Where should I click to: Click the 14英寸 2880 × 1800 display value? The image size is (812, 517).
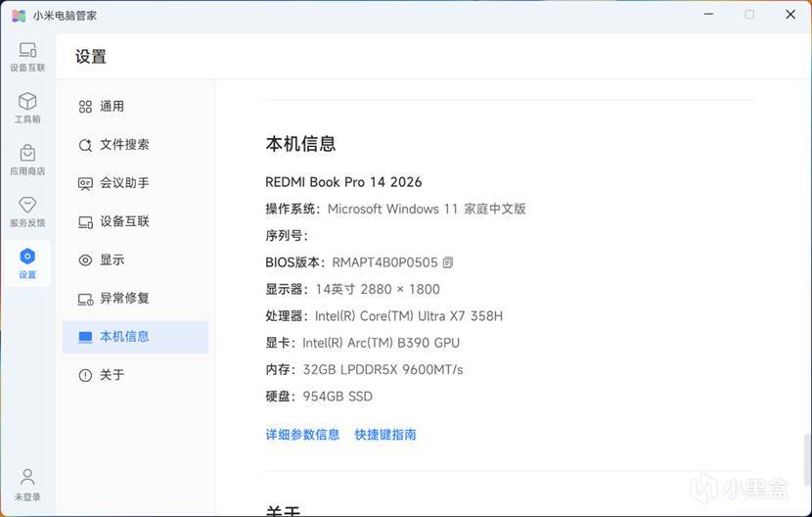[378, 290]
